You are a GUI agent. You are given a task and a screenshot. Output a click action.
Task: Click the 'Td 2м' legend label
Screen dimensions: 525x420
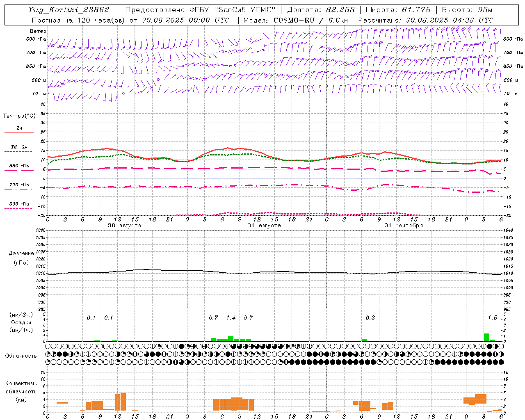pos(19,147)
